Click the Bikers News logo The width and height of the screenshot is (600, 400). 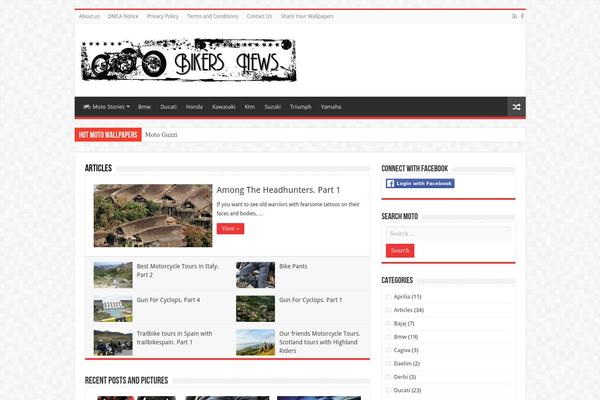coord(189,60)
